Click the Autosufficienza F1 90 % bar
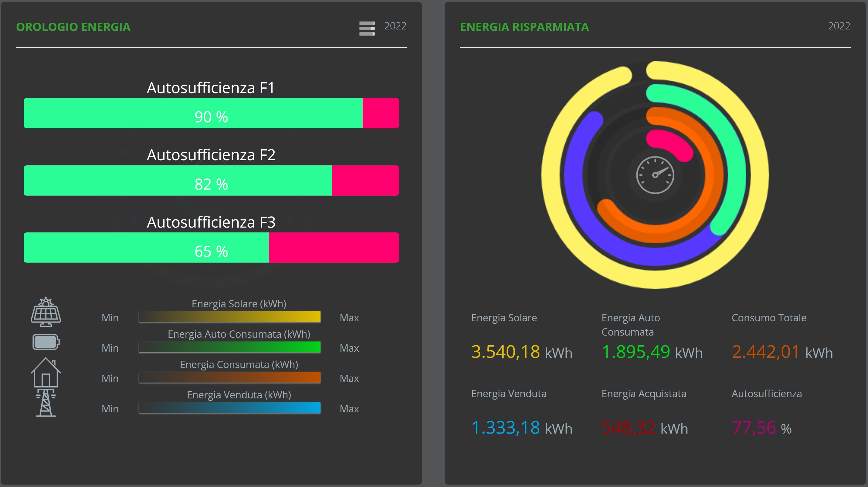868x487 pixels. click(x=211, y=113)
